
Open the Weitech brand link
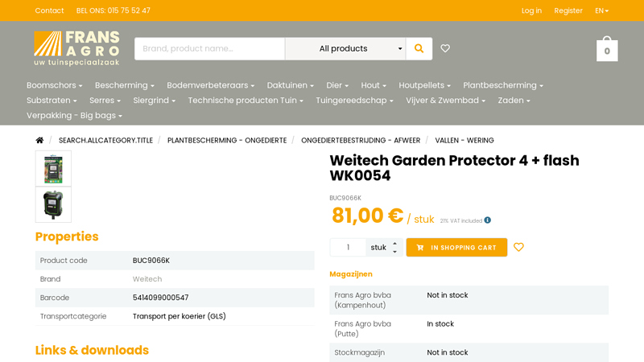147,279
